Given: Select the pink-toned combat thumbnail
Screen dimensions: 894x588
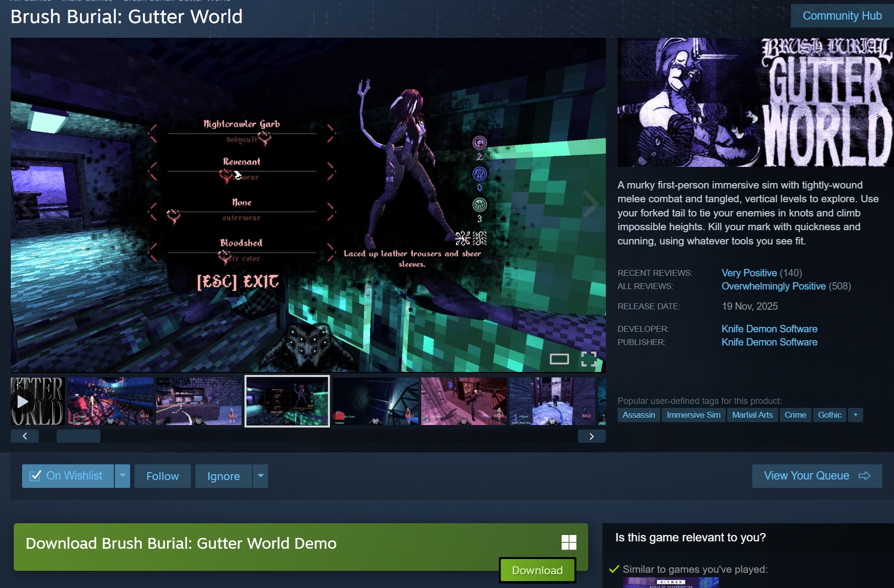Looking at the screenshot, I should (464, 401).
